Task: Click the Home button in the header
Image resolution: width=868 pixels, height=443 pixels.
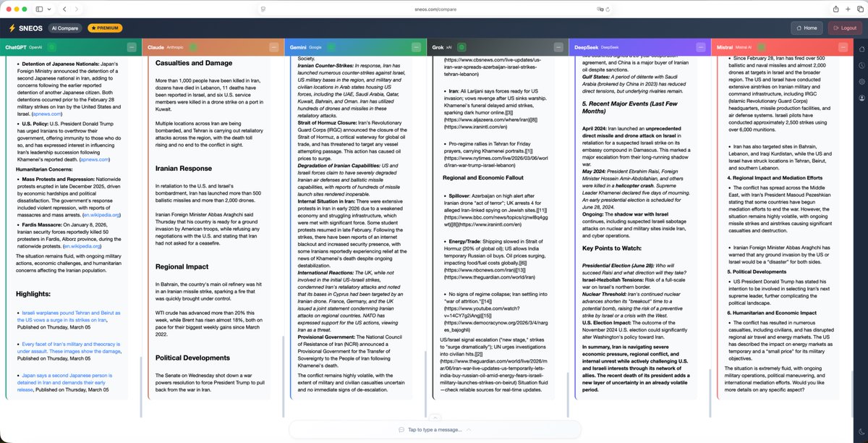Action: [x=807, y=28]
